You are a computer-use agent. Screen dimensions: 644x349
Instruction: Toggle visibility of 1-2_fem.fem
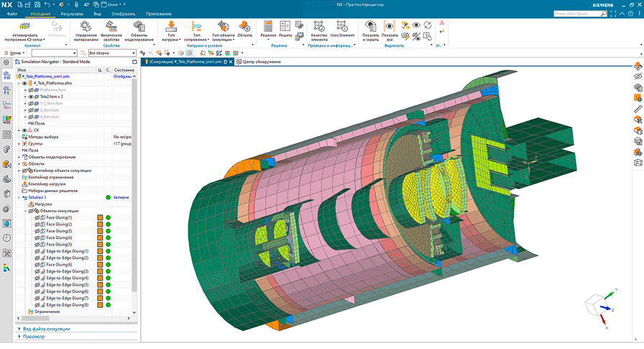pos(31,104)
